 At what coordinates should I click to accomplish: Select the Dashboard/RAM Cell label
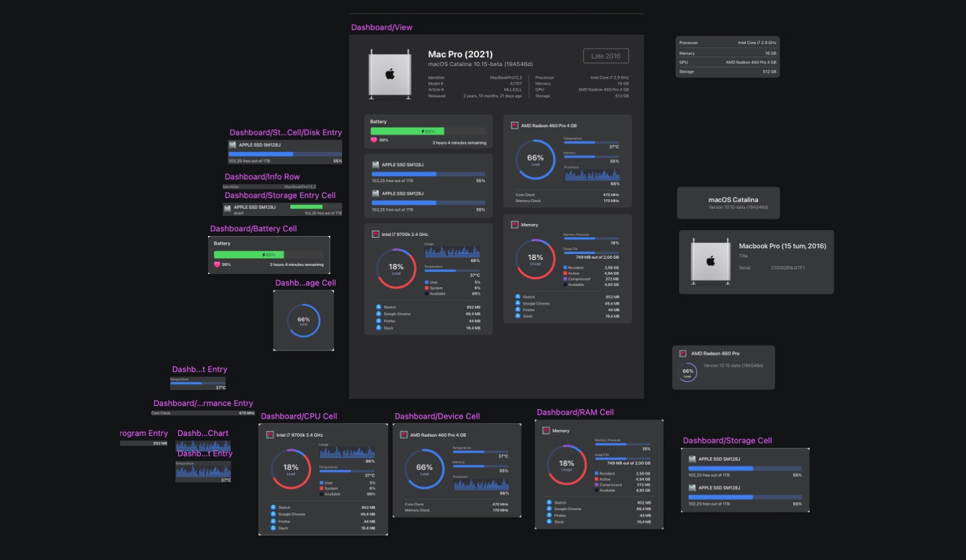tap(575, 412)
